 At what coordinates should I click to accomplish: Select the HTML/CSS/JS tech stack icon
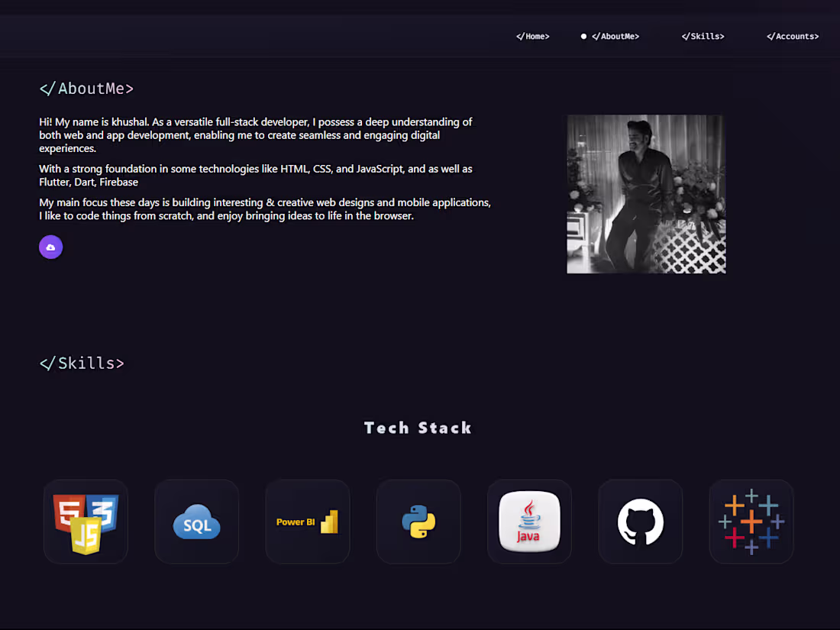coord(86,522)
